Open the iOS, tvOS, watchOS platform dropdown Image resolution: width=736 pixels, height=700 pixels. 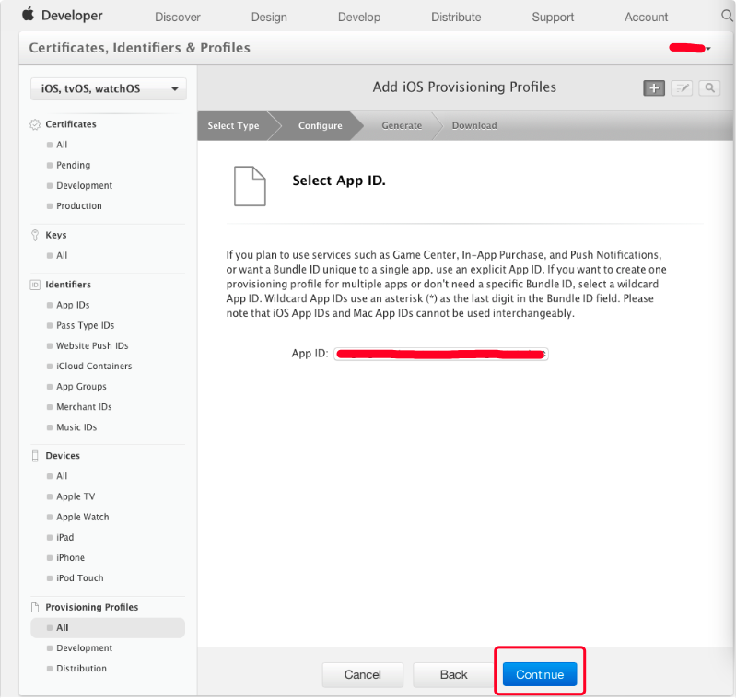tap(109, 88)
